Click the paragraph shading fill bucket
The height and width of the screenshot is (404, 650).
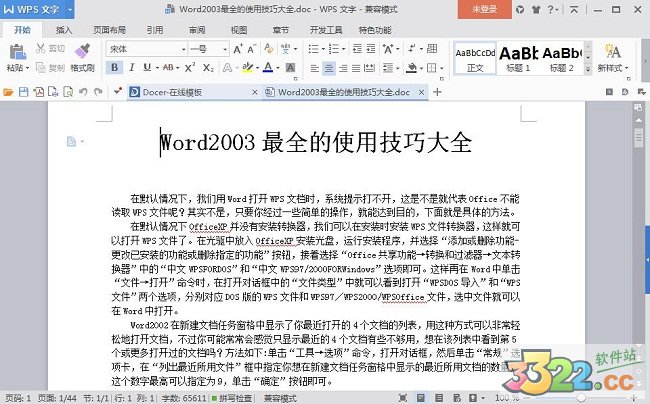411,68
